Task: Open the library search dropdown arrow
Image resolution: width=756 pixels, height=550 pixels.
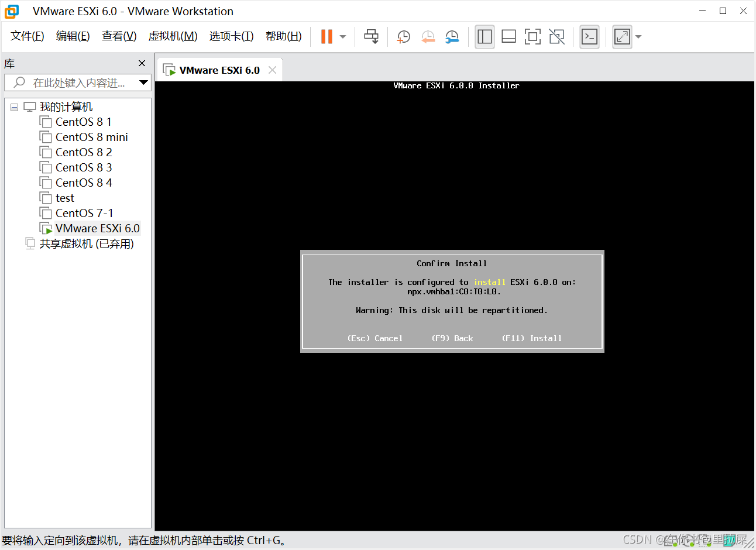Action: click(143, 82)
